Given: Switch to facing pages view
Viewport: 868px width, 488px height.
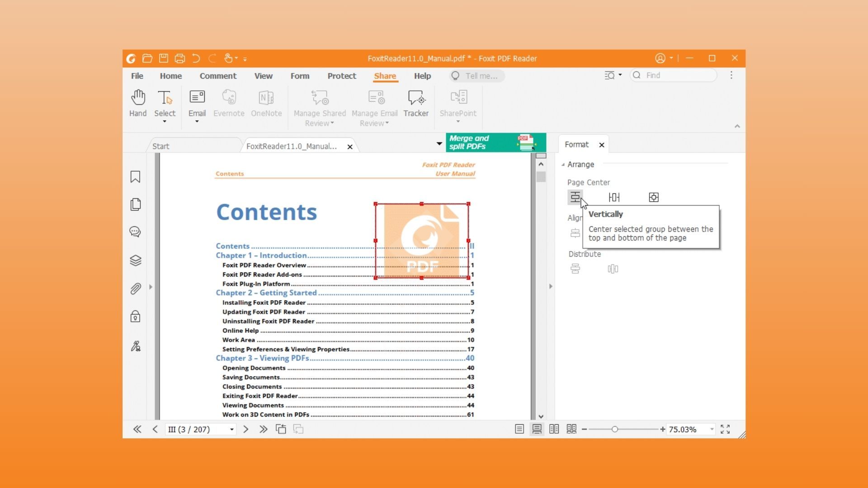Looking at the screenshot, I should [554, 429].
